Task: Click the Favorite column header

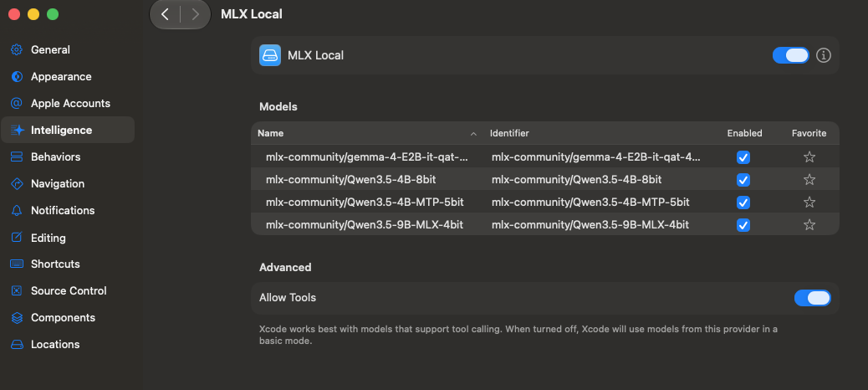Action: tap(809, 134)
